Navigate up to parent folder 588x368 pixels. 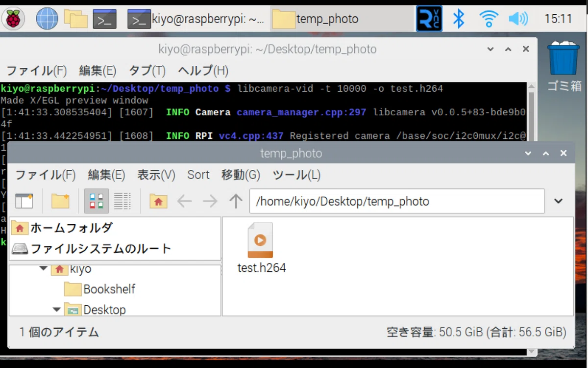tap(236, 201)
